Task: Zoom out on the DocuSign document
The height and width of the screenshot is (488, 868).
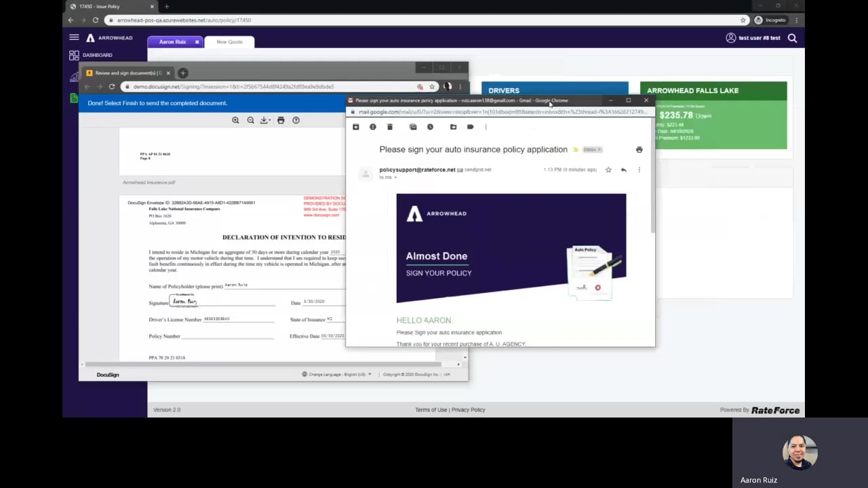Action: coord(250,120)
